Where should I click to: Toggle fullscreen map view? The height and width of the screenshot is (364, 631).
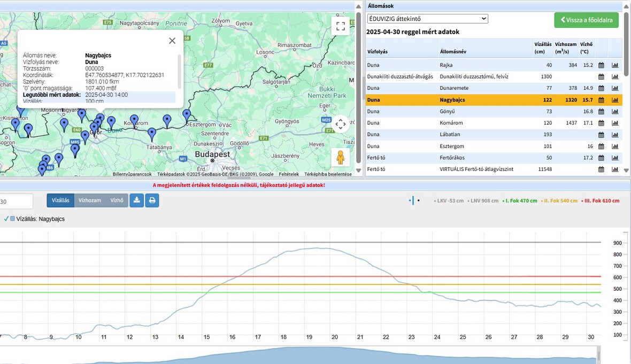(x=340, y=26)
